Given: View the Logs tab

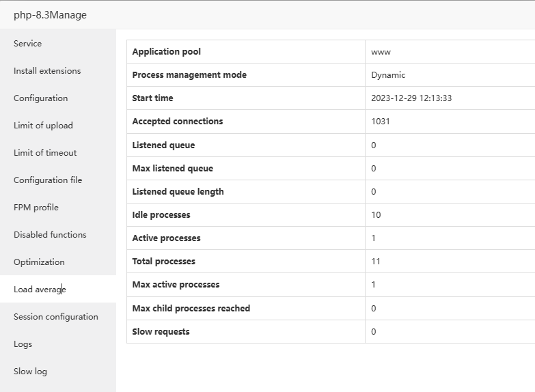Looking at the screenshot, I should coord(23,344).
